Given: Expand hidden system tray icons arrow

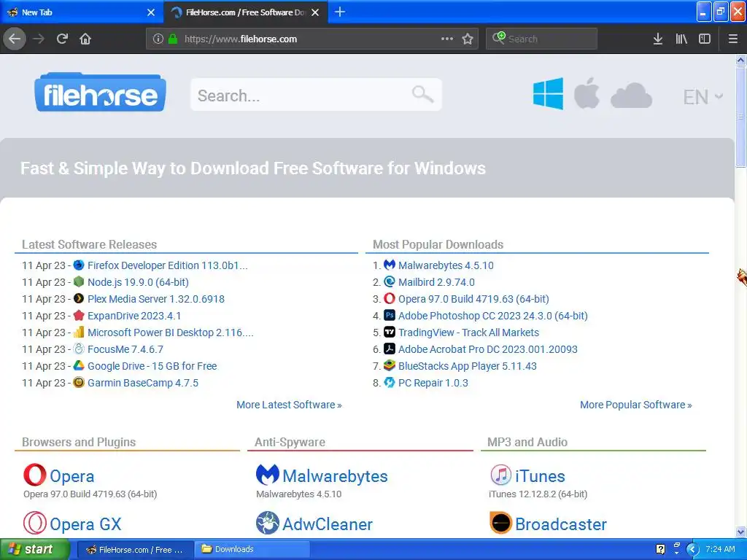Looking at the screenshot, I should (x=692, y=550).
